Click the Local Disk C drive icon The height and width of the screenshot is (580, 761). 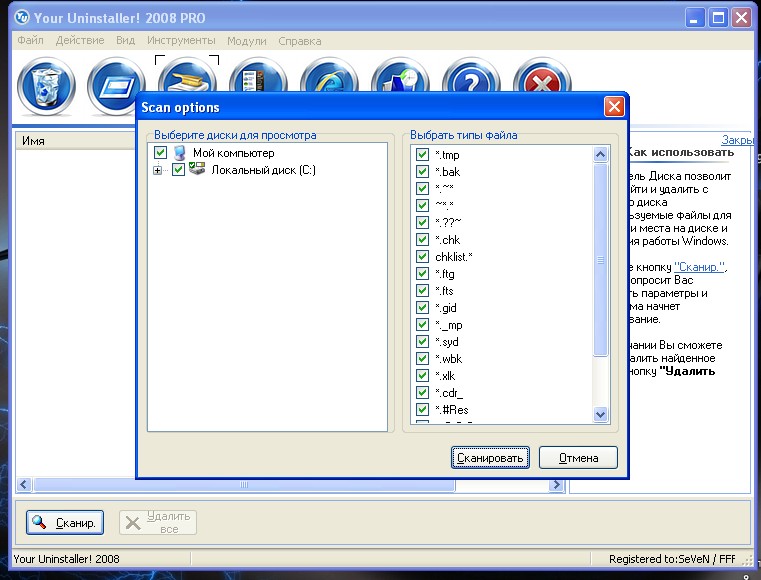pyautogui.click(x=197, y=169)
